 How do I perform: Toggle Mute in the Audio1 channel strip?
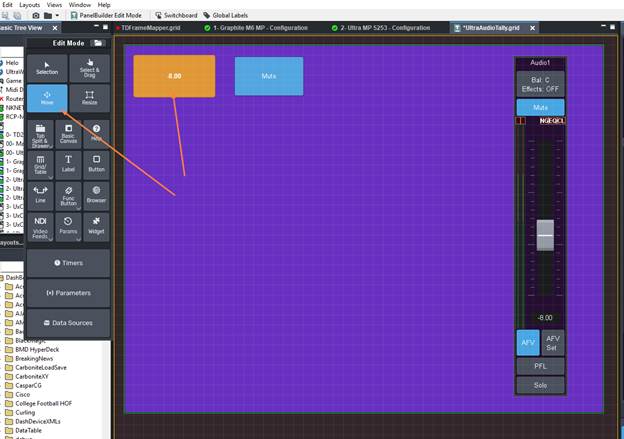[x=540, y=107]
